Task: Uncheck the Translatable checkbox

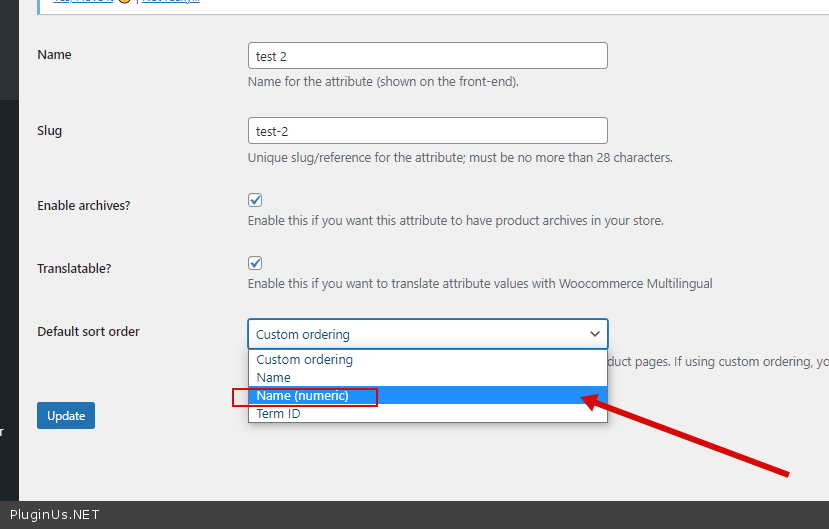Action: coord(255,263)
